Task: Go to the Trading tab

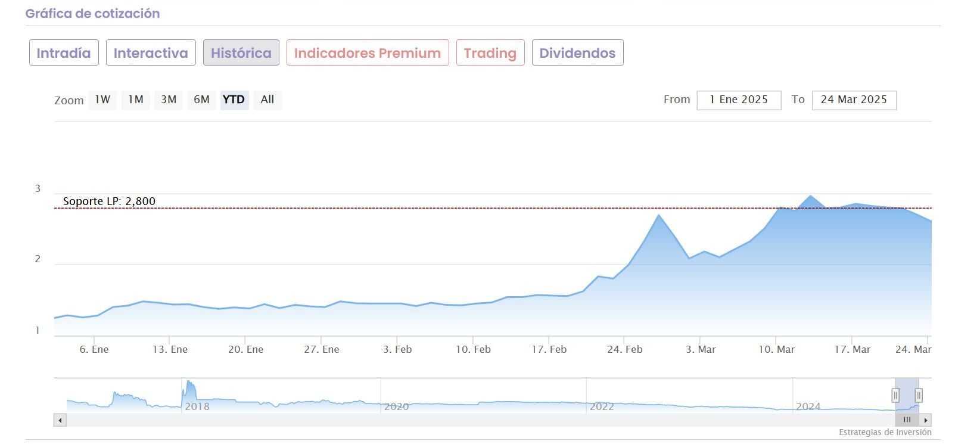Action: click(x=490, y=53)
